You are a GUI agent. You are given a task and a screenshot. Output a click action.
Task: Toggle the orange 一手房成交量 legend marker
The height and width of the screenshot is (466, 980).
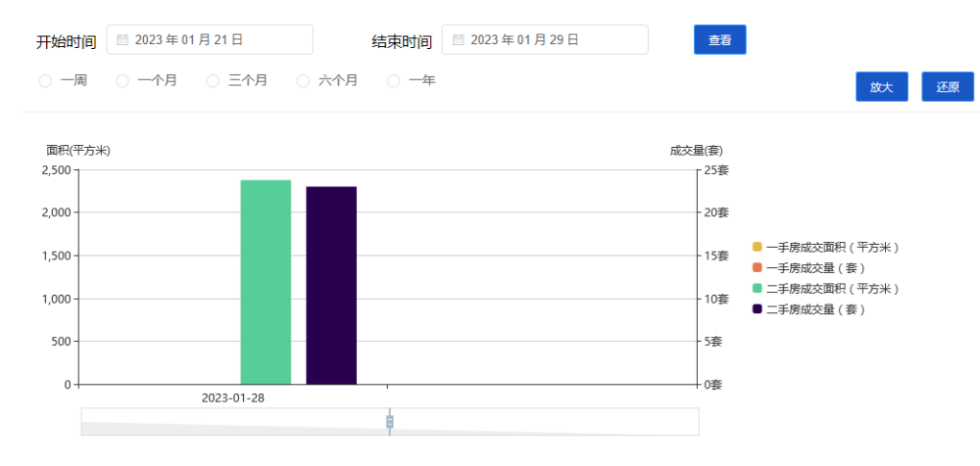pyautogui.click(x=758, y=267)
